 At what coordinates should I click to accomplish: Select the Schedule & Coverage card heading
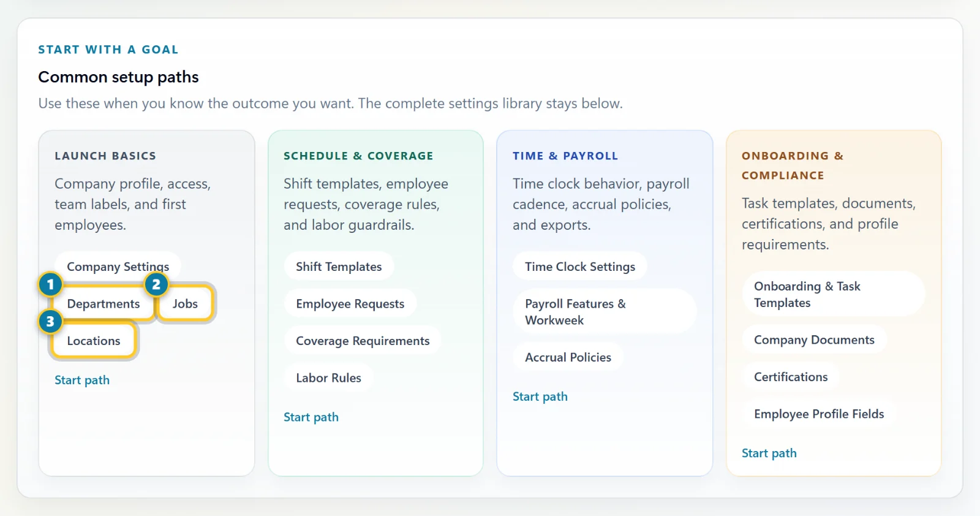click(358, 156)
